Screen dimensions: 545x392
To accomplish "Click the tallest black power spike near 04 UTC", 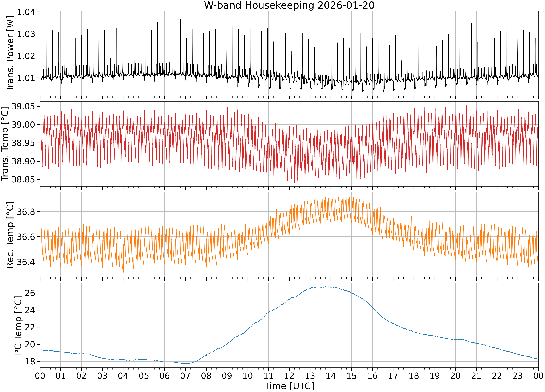I will (122, 15).
